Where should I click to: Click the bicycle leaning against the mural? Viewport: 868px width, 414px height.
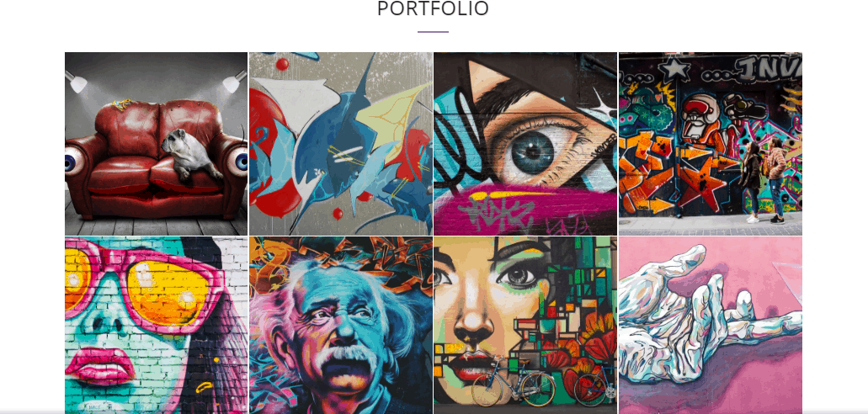[x=514, y=382]
